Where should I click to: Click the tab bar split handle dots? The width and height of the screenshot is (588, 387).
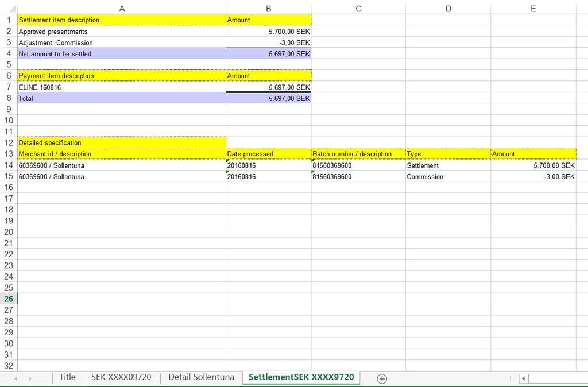click(x=510, y=378)
